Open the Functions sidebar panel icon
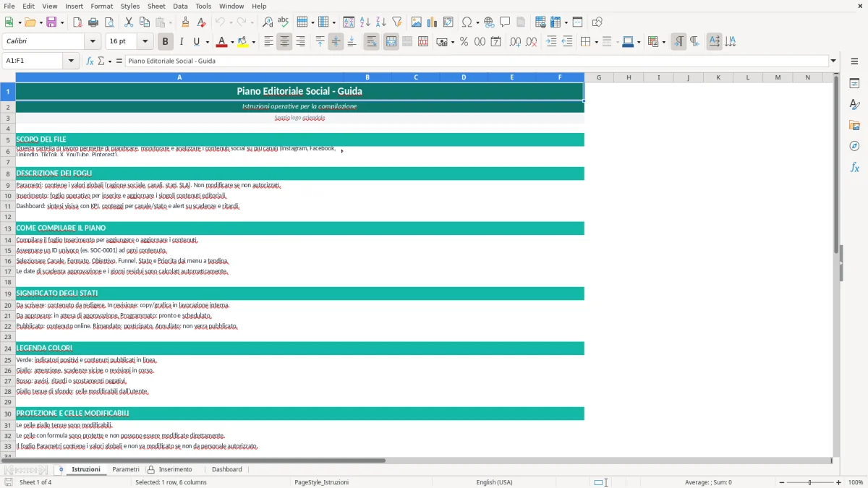 tap(854, 167)
